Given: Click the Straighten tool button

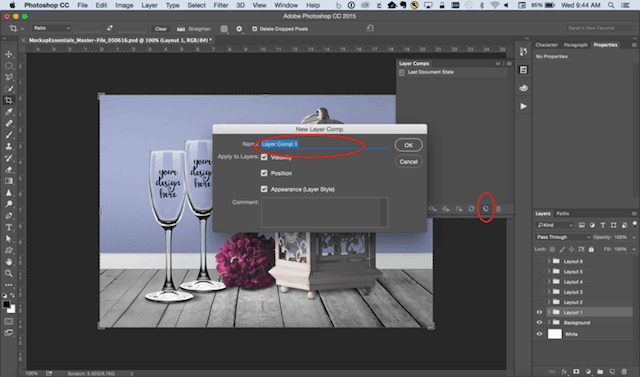Looking at the screenshot, I should coord(194,29).
